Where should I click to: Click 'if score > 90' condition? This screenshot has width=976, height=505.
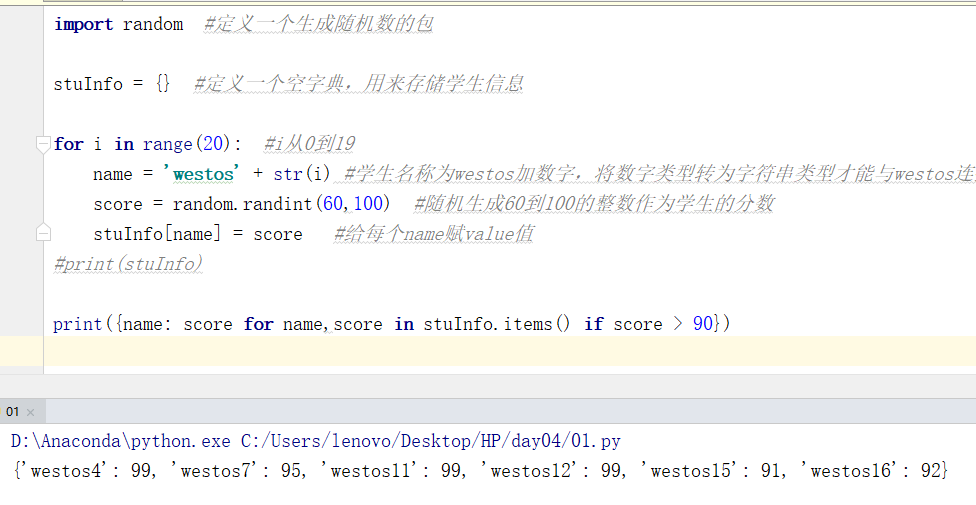649,324
